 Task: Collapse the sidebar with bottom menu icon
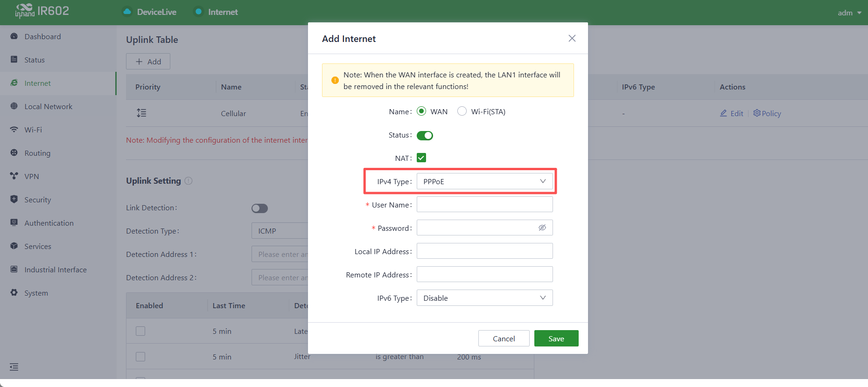pos(14,367)
